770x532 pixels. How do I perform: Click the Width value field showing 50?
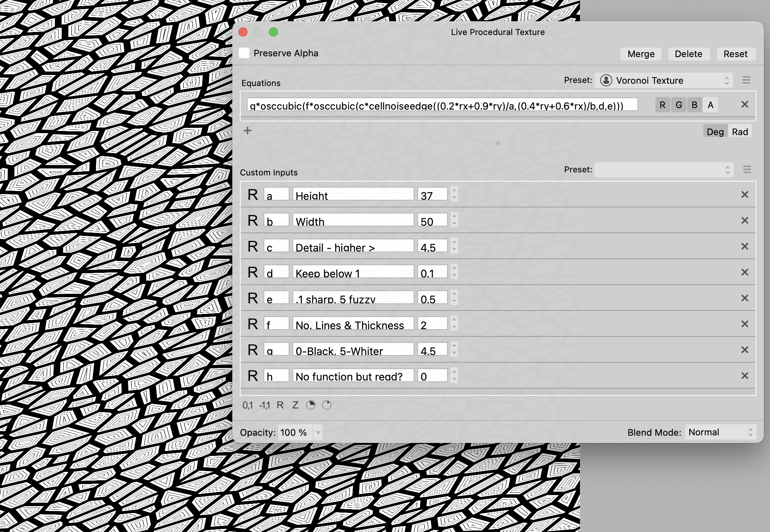tap(432, 220)
